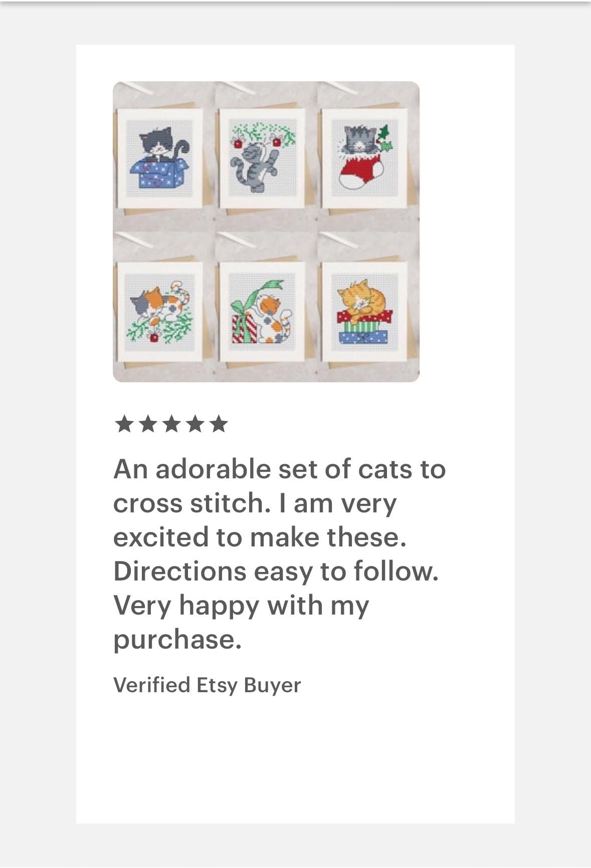The height and width of the screenshot is (868, 591).
Task: Open the kitten in red stocking card
Action: click(x=364, y=158)
